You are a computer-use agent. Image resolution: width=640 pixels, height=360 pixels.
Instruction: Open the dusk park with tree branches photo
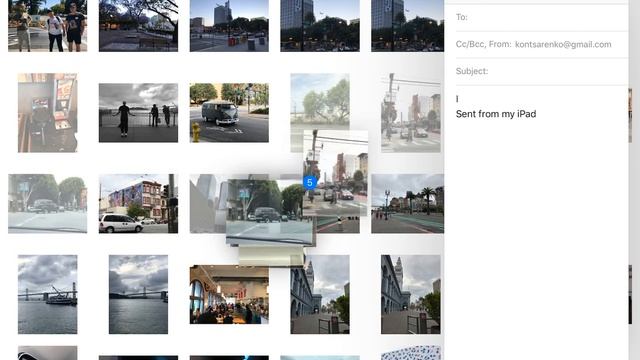tap(138, 25)
